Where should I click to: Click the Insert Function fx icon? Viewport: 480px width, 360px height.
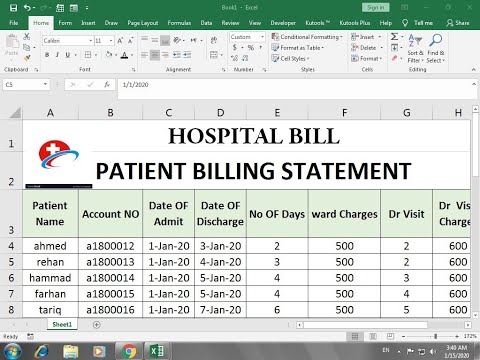[x=107, y=85]
